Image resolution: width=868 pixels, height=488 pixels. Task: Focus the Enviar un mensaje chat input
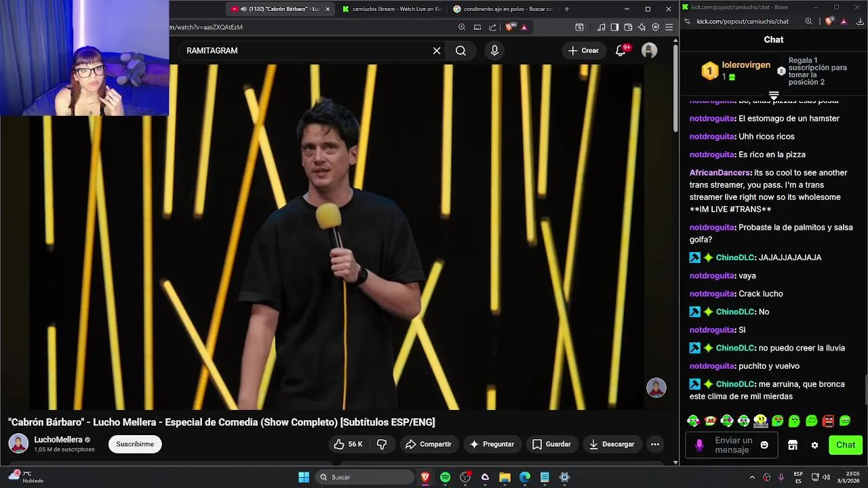pyautogui.click(x=732, y=445)
